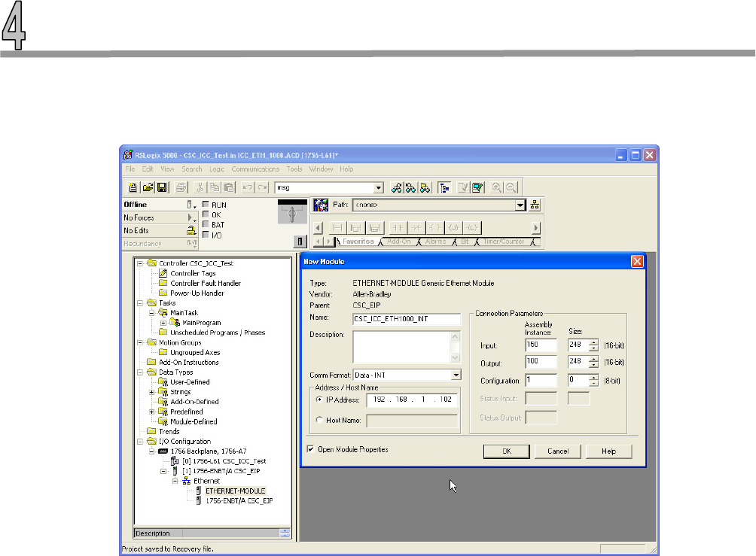Click the Copy toolbar icon

pyautogui.click(x=215, y=188)
